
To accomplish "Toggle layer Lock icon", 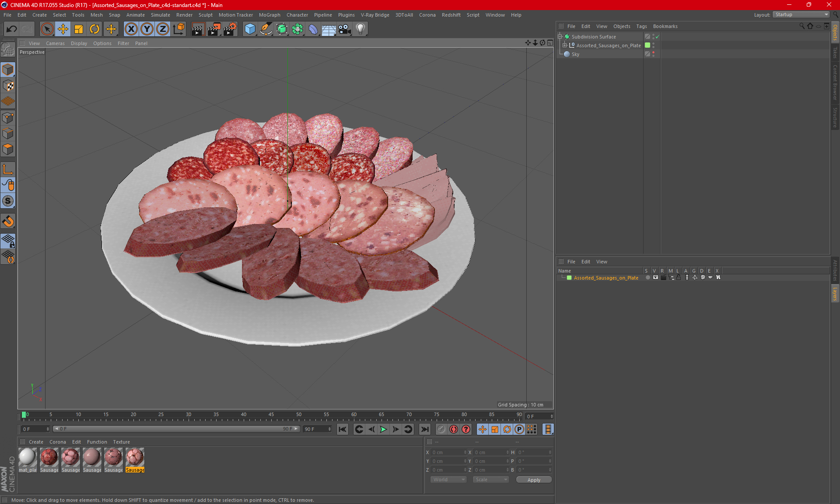I will click(x=679, y=277).
